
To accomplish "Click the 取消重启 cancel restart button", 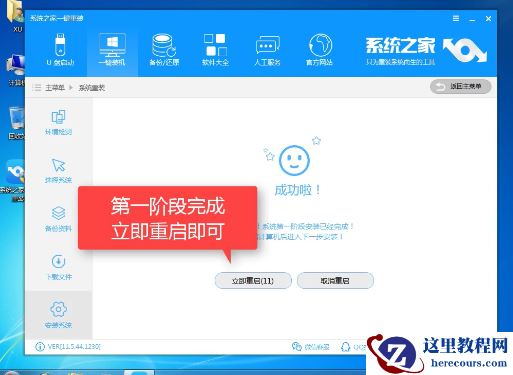I will pyautogui.click(x=335, y=281).
